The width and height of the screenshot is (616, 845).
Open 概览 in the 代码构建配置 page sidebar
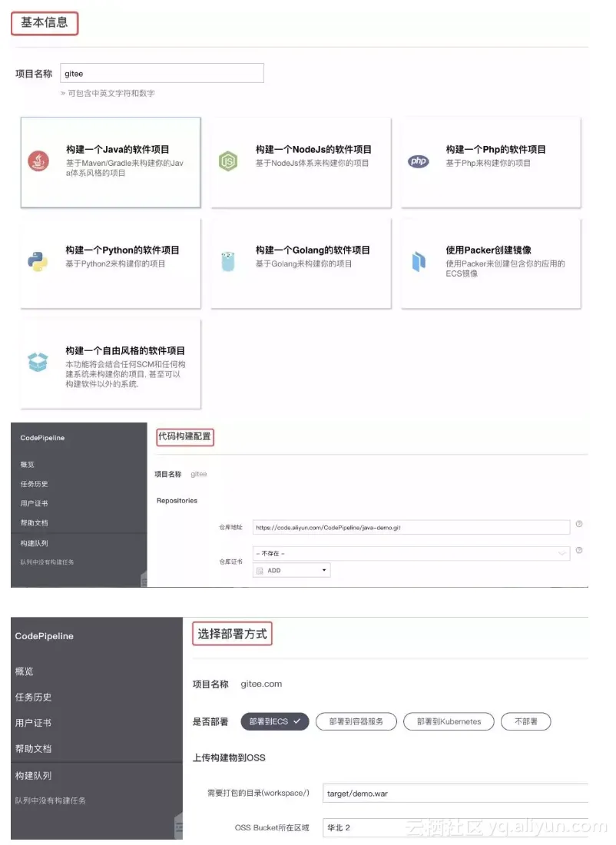(x=28, y=465)
